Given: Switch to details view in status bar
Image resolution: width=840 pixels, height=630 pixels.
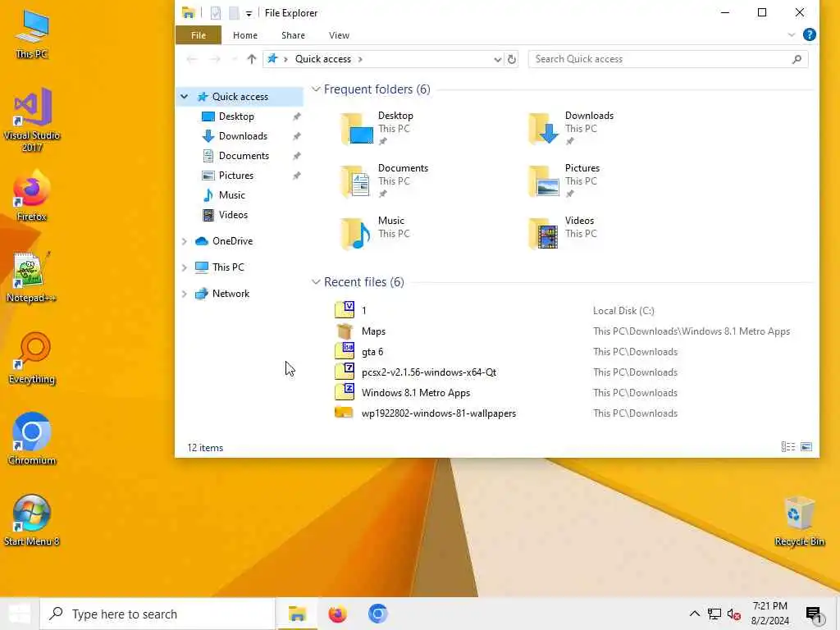Looking at the screenshot, I should pos(788,447).
